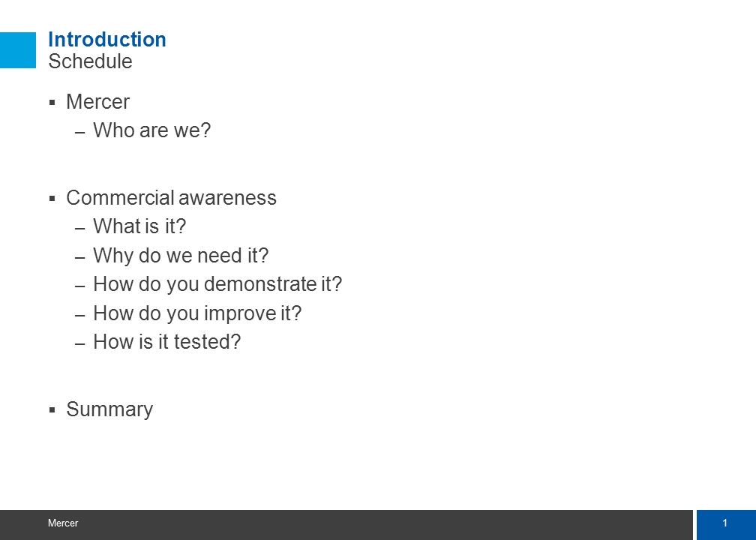Click 'How do you improve it?' text
Screen dimensions: 756x540
click(197, 313)
